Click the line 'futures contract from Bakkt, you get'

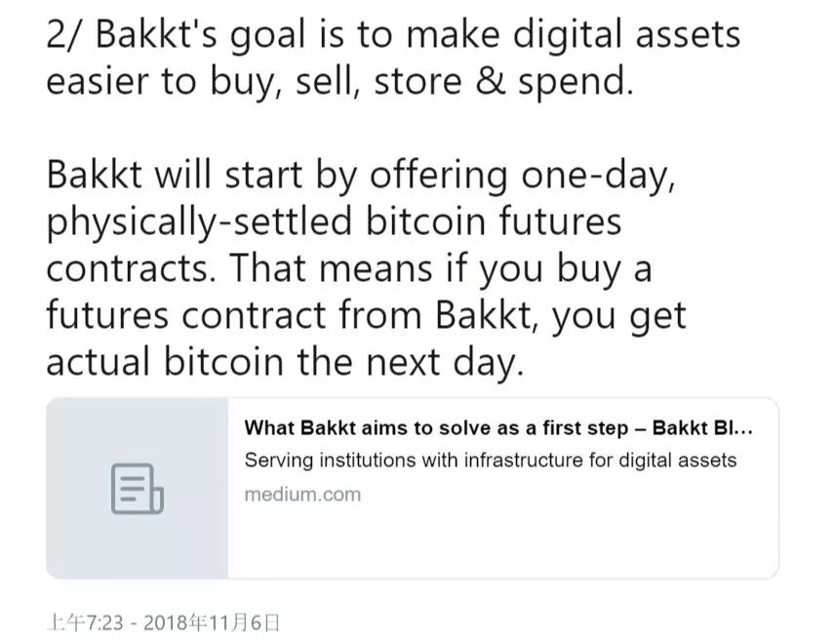pyautogui.click(x=367, y=315)
